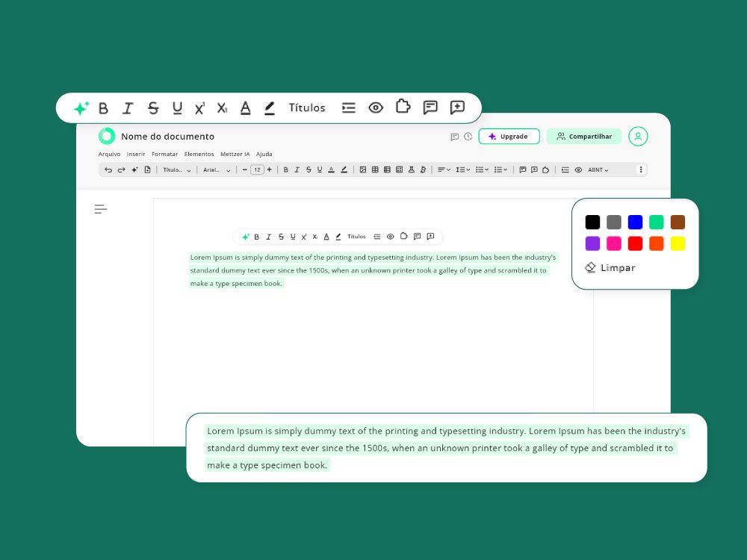Viewport: 747px width, 560px height.
Task: Open version history clock icon
Action: tap(468, 137)
